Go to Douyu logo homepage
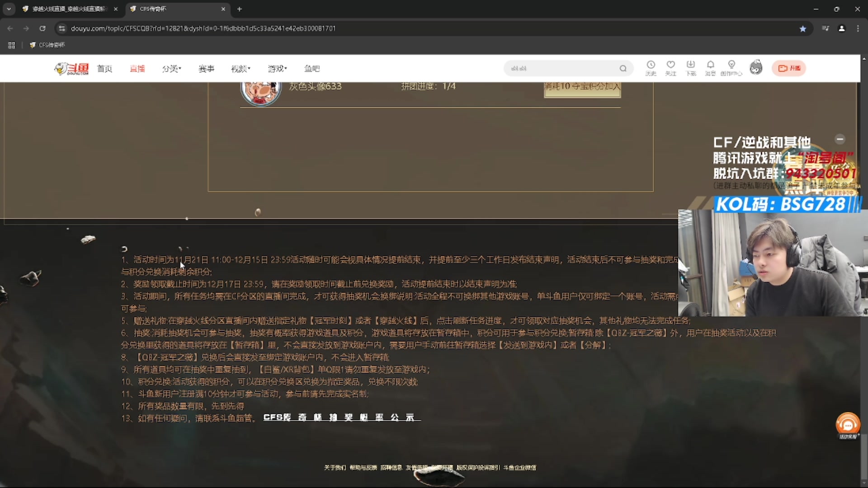The height and width of the screenshot is (488, 868). [x=71, y=68]
